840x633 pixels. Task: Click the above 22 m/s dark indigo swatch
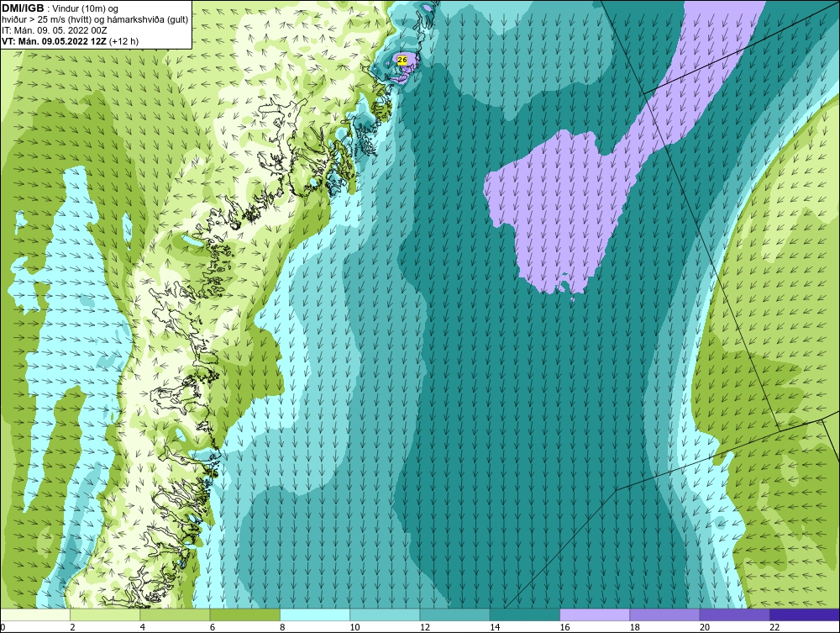click(805, 615)
